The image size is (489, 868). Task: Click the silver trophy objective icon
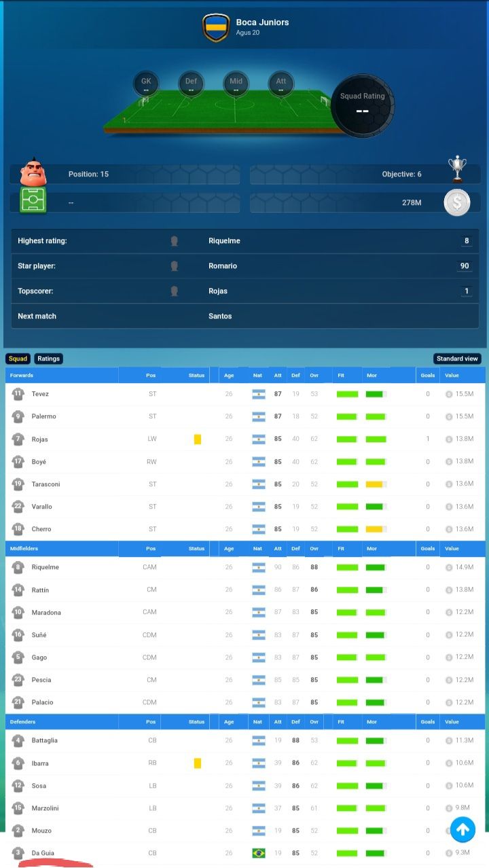click(x=458, y=169)
